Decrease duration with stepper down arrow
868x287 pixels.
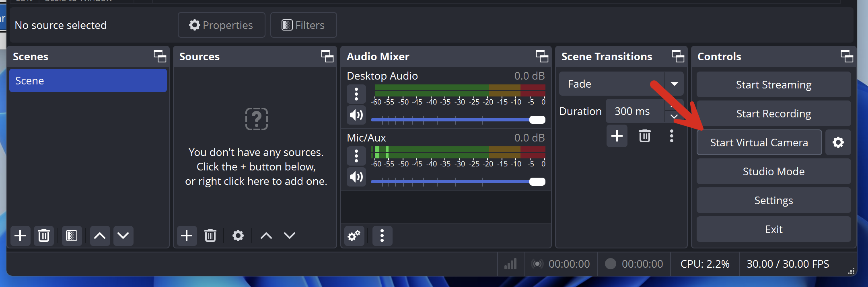click(x=675, y=117)
